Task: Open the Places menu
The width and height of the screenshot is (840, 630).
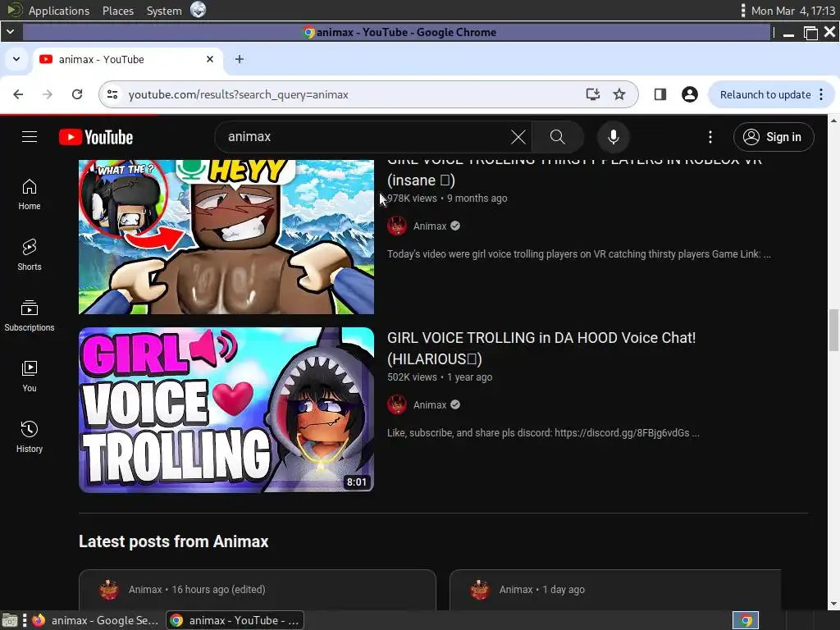Action: coord(118,11)
